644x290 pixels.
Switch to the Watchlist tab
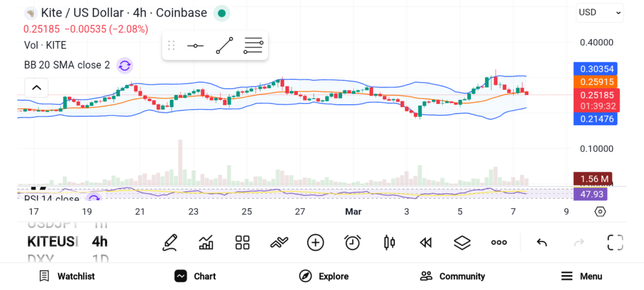click(x=67, y=276)
